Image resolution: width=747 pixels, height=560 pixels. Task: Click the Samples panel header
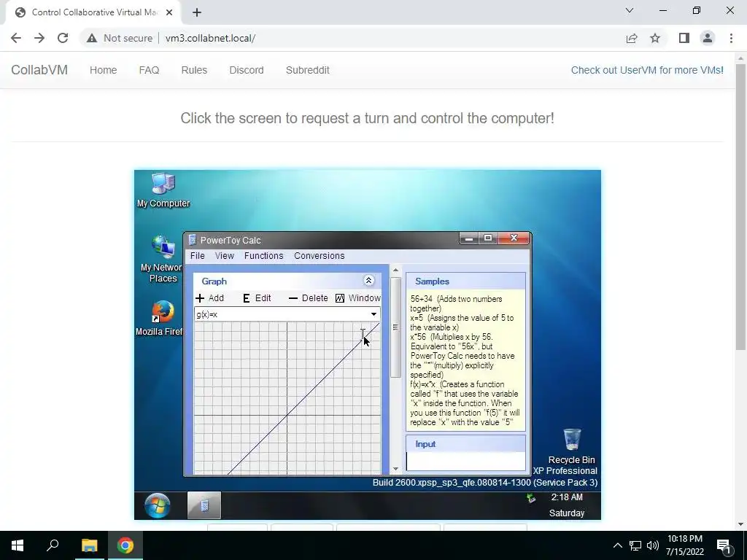pyautogui.click(x=466, y=281)
